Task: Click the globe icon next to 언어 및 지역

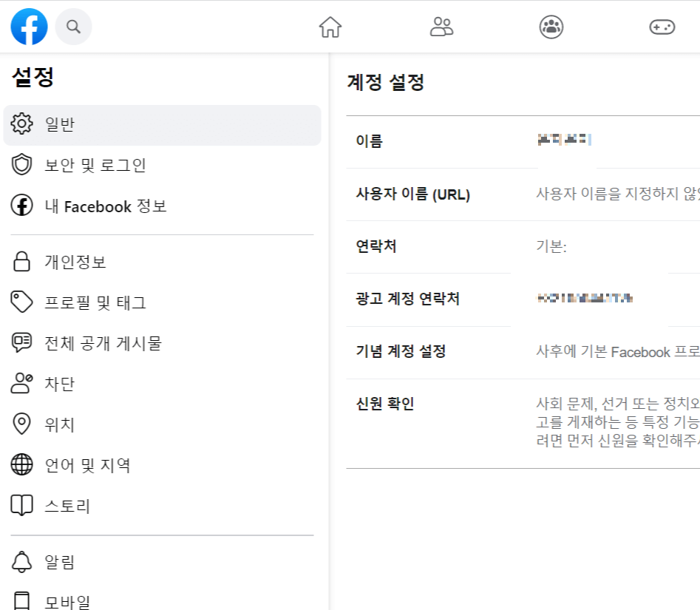Action: tap(21, 465)
